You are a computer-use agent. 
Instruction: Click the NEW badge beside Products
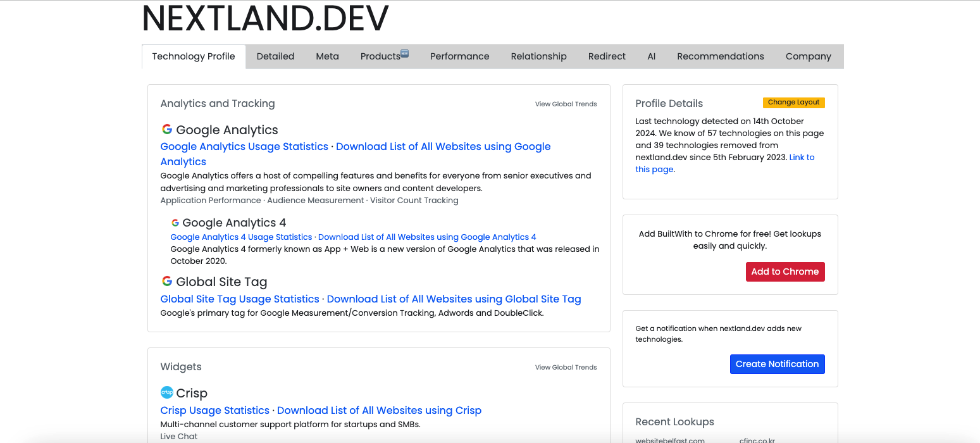pos(405,53)
